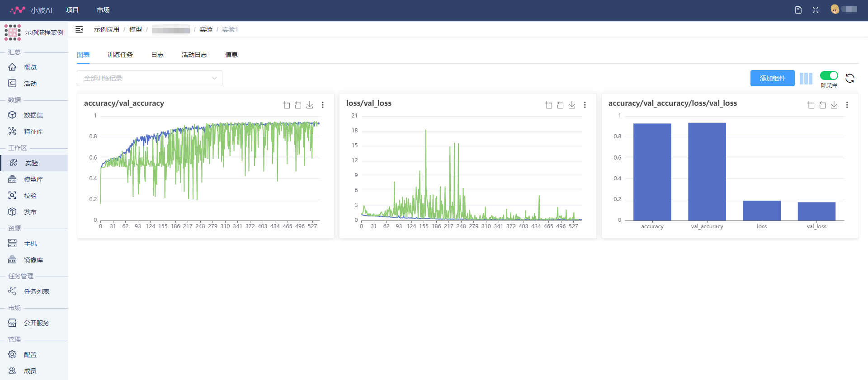
Task: Click the val_accuracy bar in bar chart
Action: 707,172
